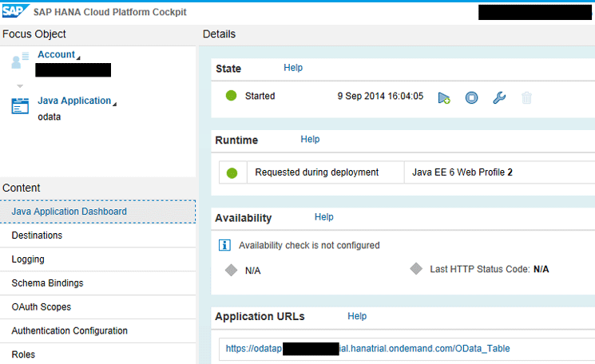Click the 'Started' state text
Screen dimensions: 595x364
[260, 96]
